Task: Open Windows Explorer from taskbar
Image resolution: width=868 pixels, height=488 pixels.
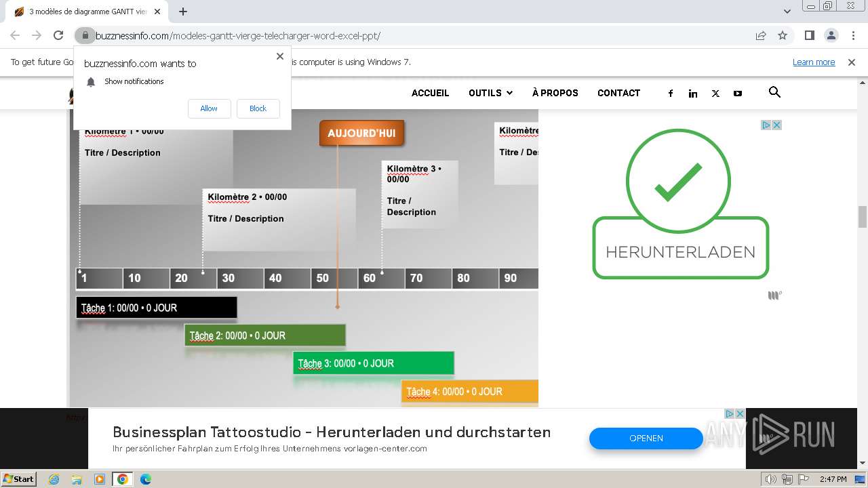Action: (77, 479)
